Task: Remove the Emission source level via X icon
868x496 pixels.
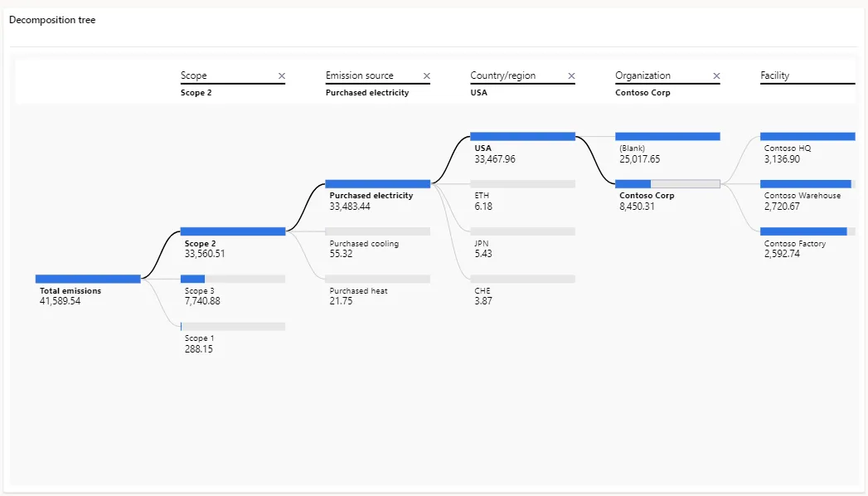Action: [426, 75]
